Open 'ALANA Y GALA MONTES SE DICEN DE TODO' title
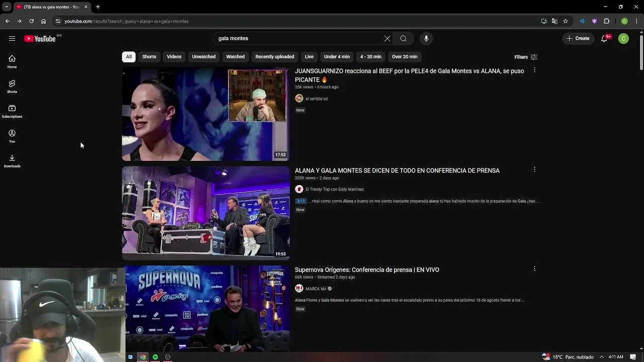 (x=397, y=171)
